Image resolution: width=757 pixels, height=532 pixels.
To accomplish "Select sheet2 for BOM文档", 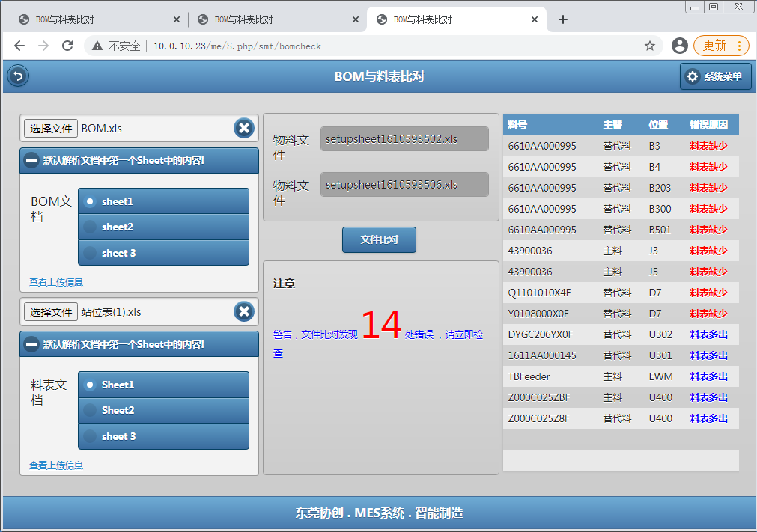I will click(163, 227).
